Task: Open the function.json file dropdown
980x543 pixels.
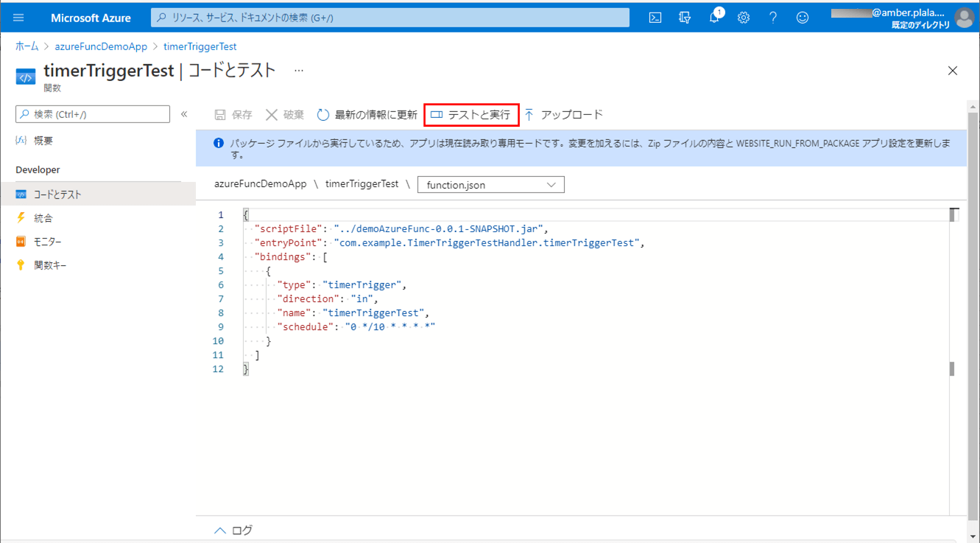Action: coord(491,185)
